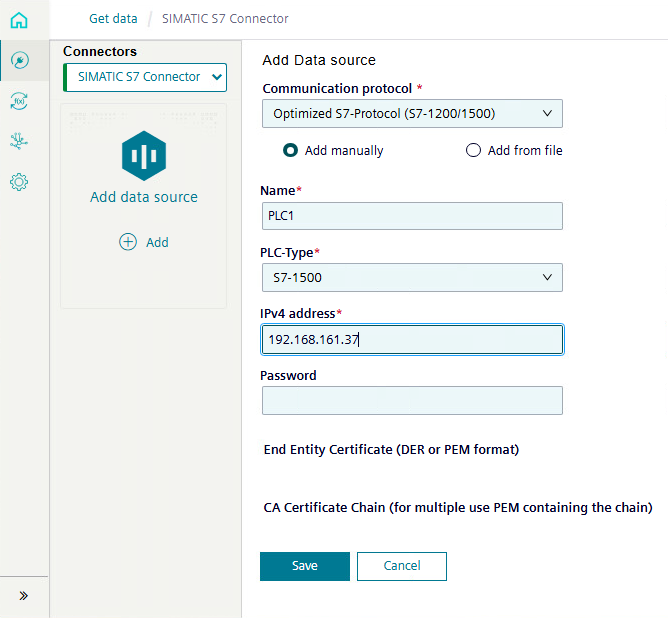Select the Add manually radio button

point(291,150)
